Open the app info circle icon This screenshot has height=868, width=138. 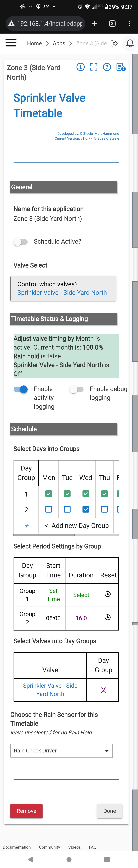click(81, 67)
